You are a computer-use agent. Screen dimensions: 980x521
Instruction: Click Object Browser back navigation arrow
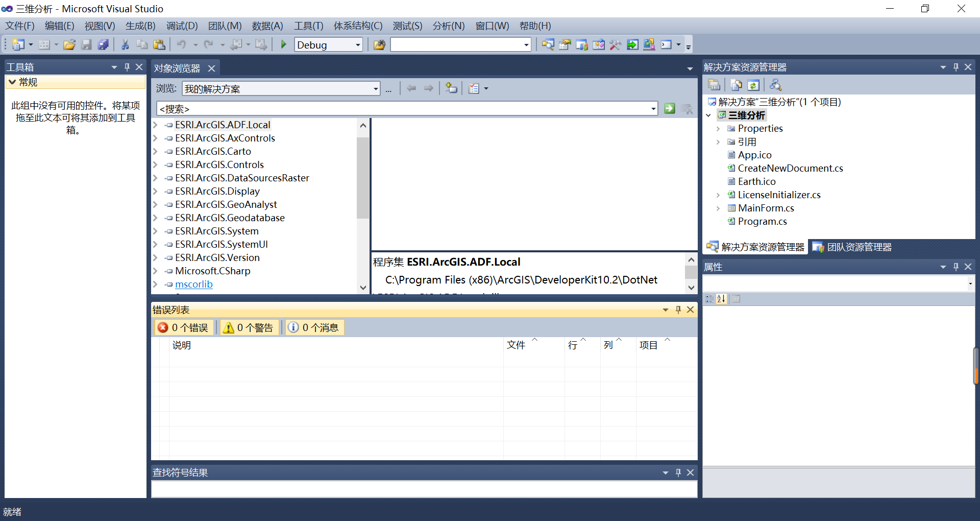click(x=411, y=88)
